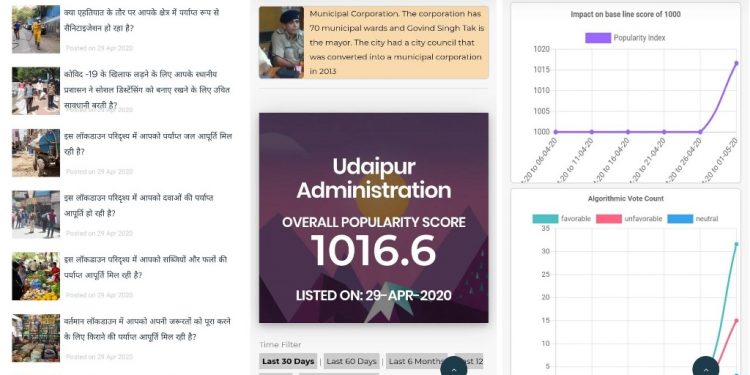Screen dimensions: 750x375
Task: Click the last data point on popularity chart
Action: 737,63
